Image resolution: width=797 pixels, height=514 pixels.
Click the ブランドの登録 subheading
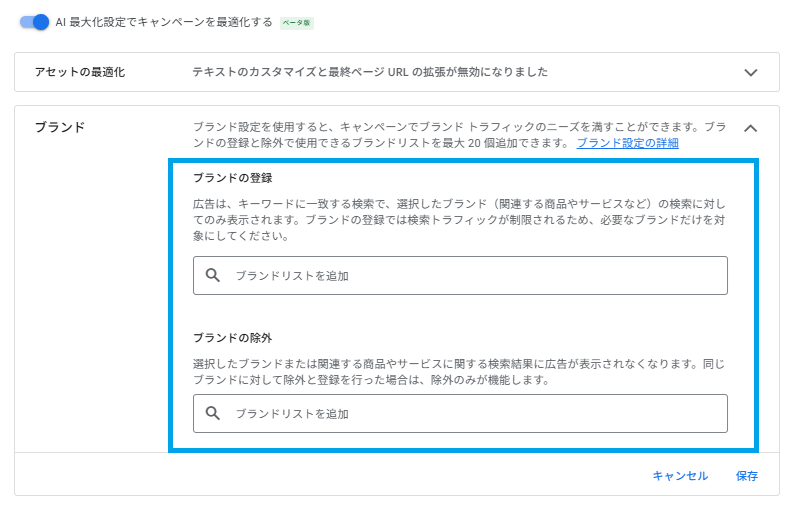233,178
